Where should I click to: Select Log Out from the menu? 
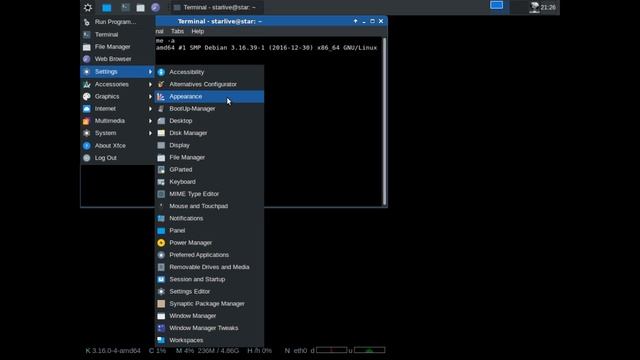pos(117,158)
